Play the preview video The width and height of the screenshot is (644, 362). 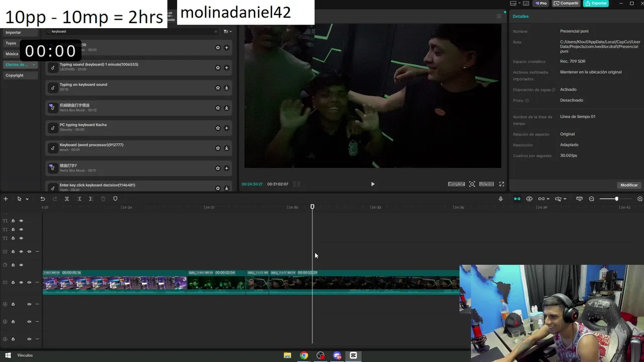tap(372, 184)
